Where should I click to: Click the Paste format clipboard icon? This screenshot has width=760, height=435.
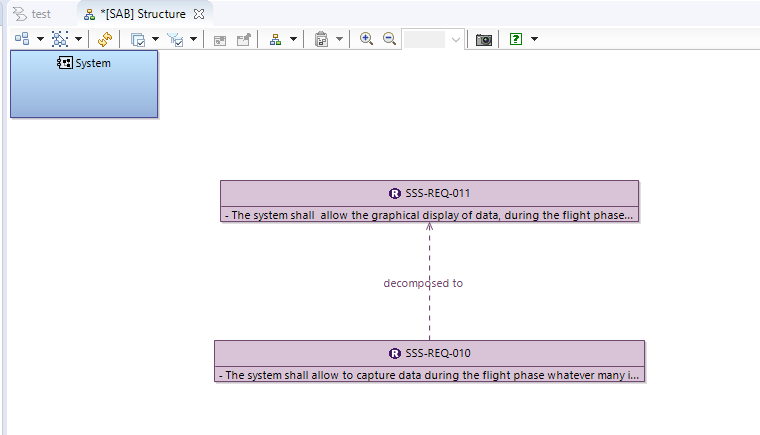point(321,39)
